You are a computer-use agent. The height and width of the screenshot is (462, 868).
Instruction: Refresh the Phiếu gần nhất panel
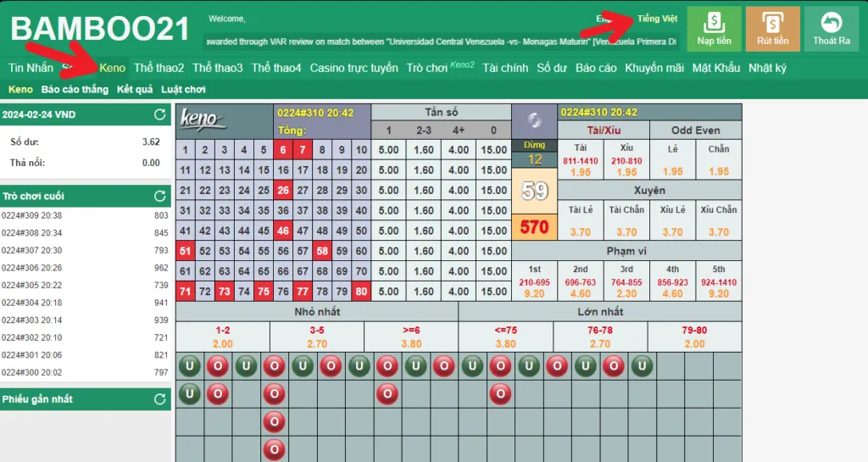click(159, 399)
